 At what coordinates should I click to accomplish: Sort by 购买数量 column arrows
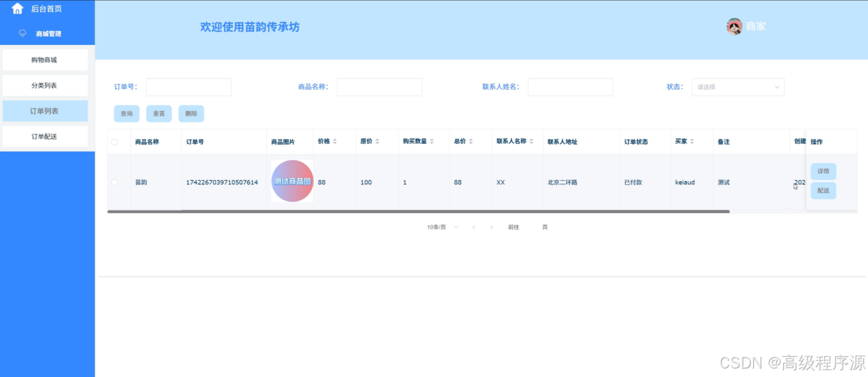(x=432, y=141)
